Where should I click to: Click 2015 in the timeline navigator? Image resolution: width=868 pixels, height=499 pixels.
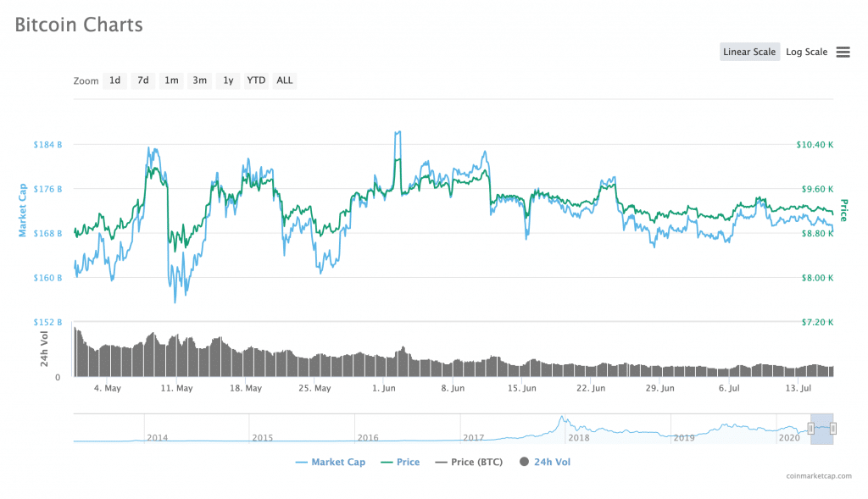pos(262,437)
